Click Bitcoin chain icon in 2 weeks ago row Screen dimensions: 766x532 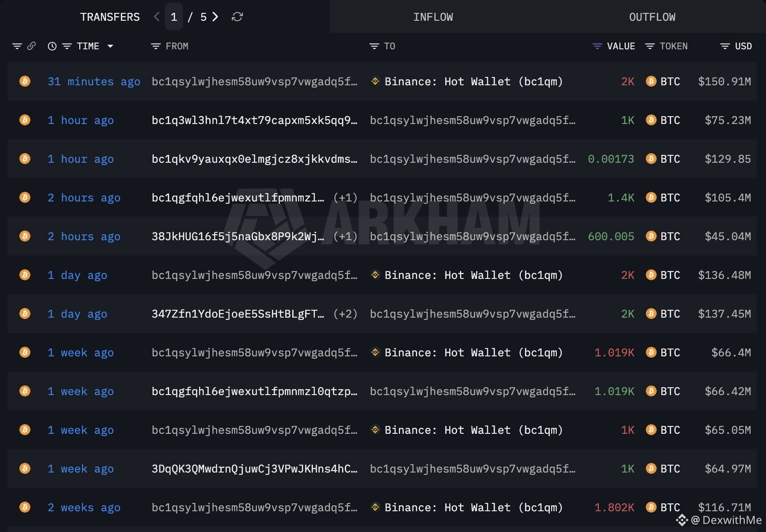(x=25, y=508)
